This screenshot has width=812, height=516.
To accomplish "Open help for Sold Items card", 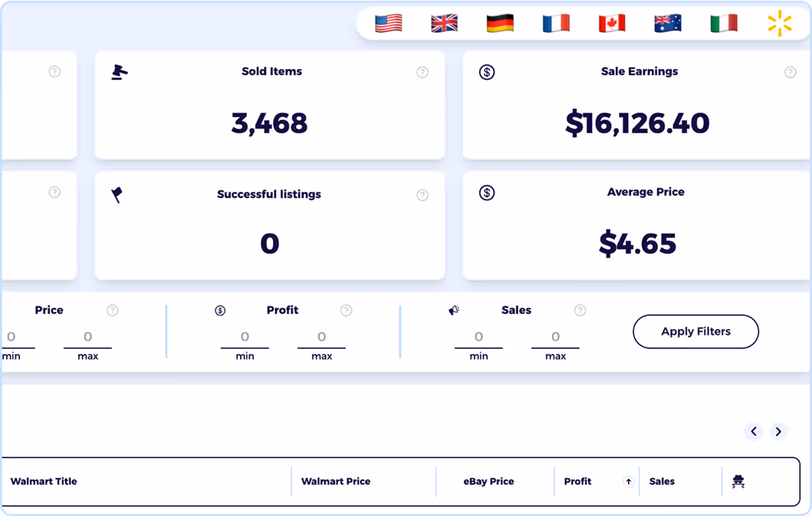I will coord(423,72).
